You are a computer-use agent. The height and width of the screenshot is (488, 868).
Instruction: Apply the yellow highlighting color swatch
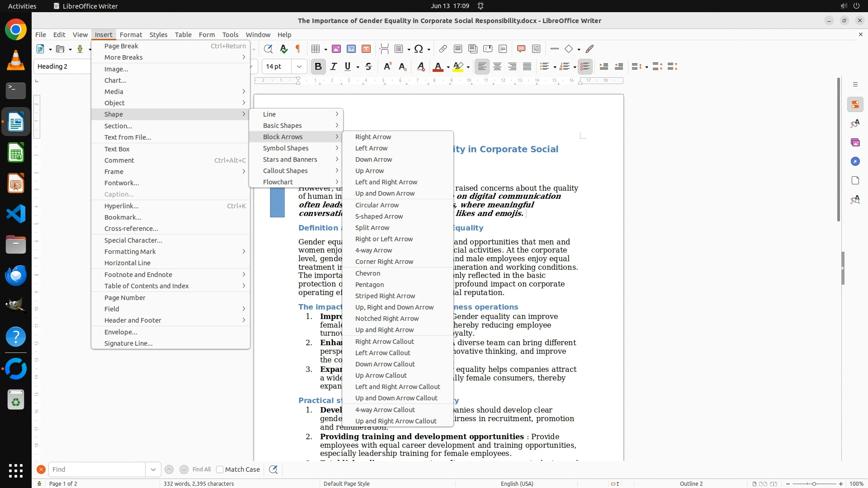click(x=458, y=66)
